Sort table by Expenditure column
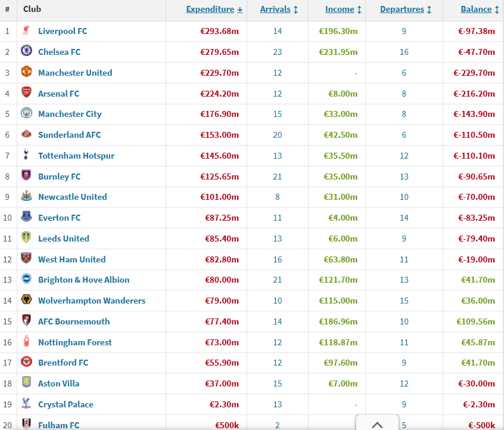Viewport: 504px width, 430px height. pyautogui.click(x=214, y=10)
